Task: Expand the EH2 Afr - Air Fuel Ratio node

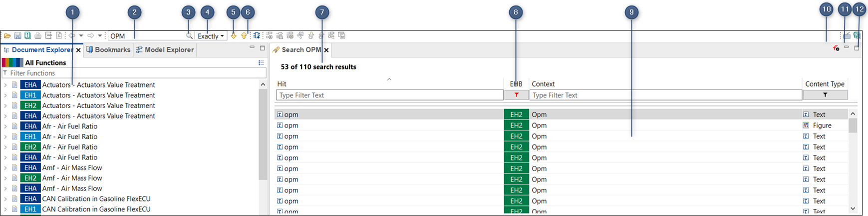Action: tap(5, 147)
